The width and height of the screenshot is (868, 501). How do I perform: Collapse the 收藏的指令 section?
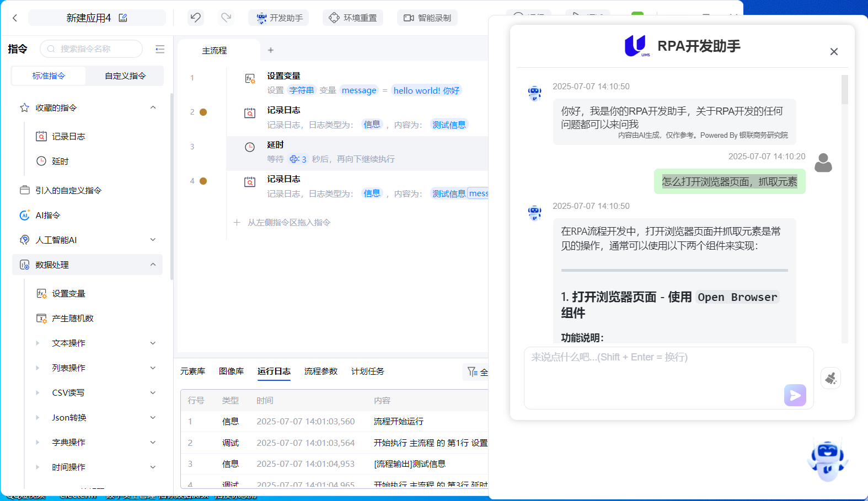(x=153, y=107)
